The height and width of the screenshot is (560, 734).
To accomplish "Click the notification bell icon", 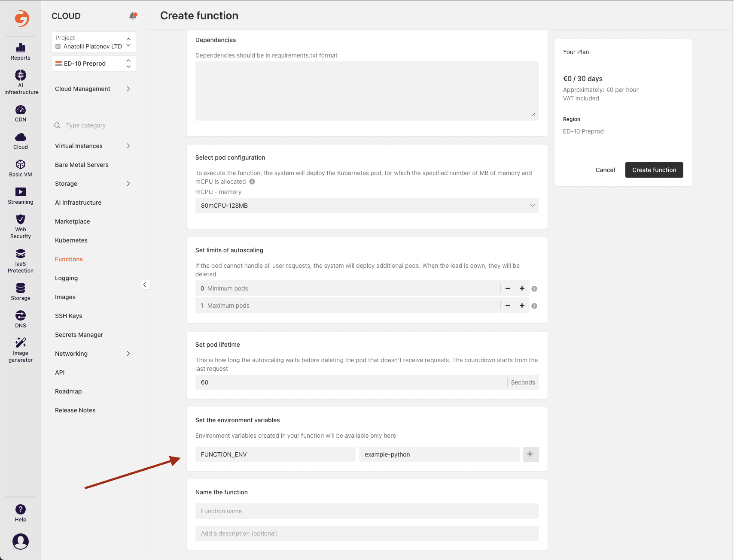I will [133, 16].
